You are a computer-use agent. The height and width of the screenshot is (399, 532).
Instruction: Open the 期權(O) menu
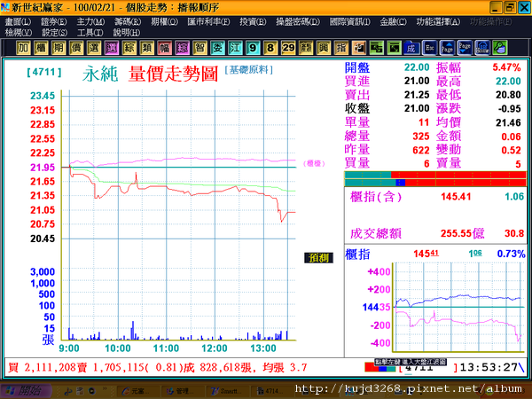tap(164, 22)
